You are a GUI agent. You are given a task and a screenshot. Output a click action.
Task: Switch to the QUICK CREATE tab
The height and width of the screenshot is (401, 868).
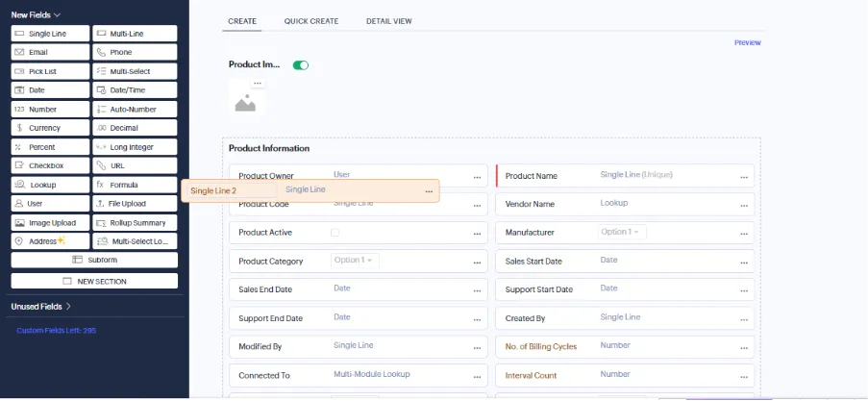[311, 21]
